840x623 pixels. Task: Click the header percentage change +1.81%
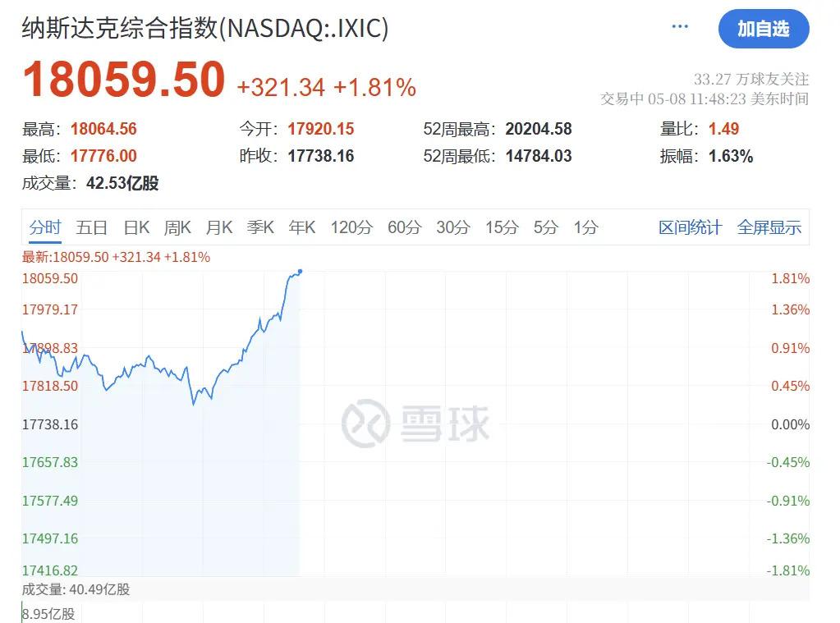374,87
